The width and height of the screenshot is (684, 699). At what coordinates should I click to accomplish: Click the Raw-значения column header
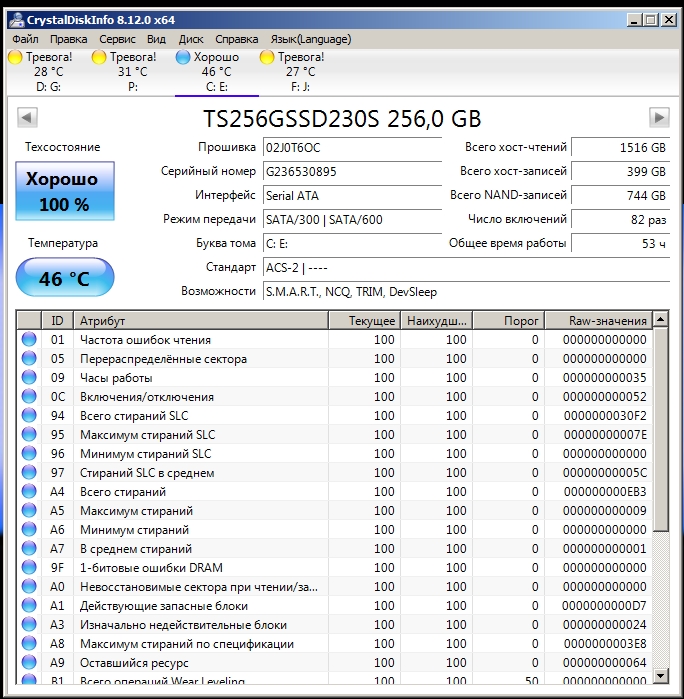pyautogui.click(x=598, y=321)
